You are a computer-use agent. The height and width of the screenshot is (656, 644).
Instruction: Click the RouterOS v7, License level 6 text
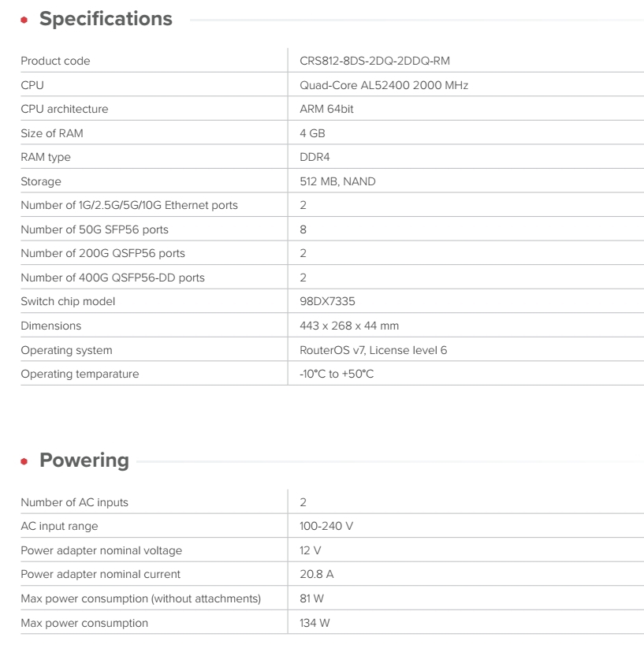pyautogui.click(x=373, y=350)
